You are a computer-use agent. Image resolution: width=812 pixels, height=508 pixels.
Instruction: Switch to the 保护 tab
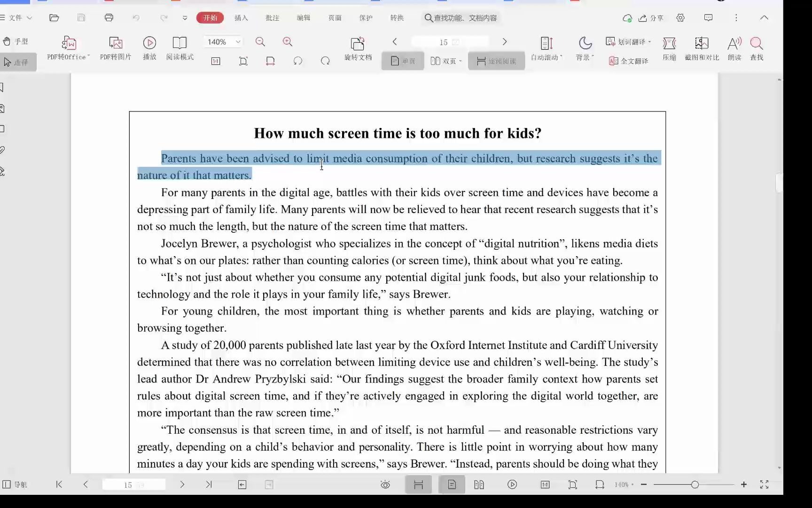coord(366,18)
